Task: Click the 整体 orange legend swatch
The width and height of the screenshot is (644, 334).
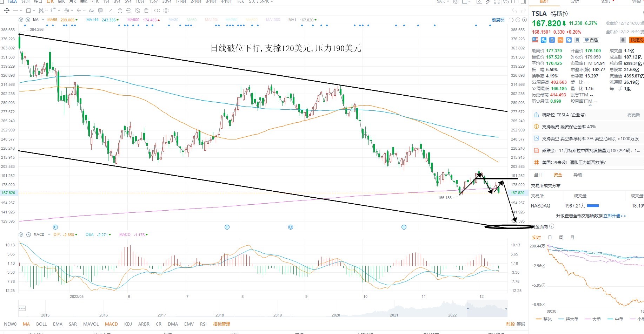Action: tap(539, 319)
